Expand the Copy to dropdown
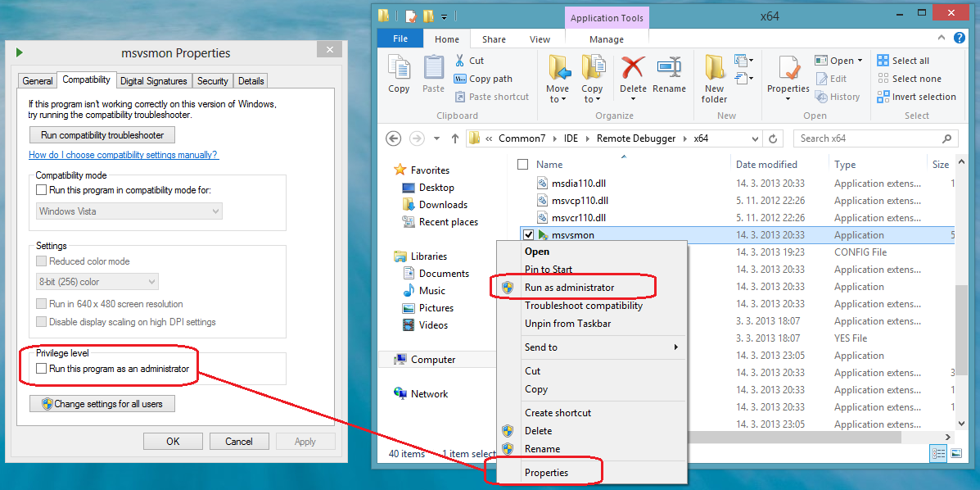The height and width of the screenshot is (490, 980). (592, 94)
